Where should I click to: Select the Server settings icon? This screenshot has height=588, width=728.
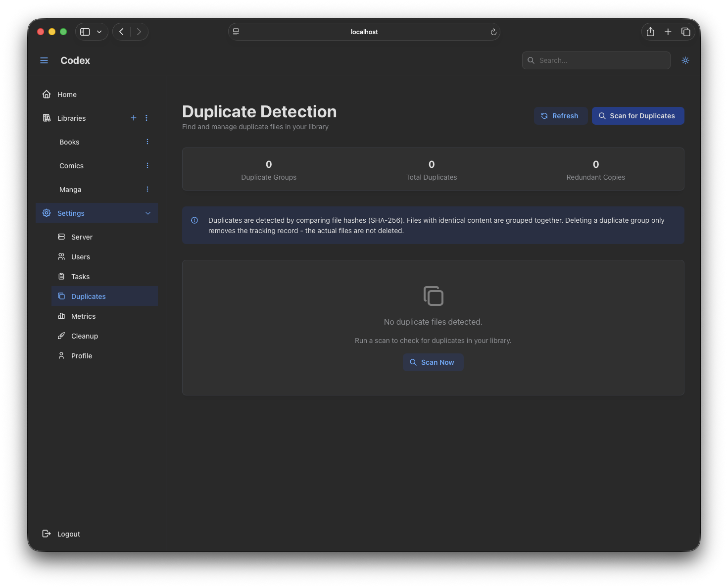[x=61, y=237]
